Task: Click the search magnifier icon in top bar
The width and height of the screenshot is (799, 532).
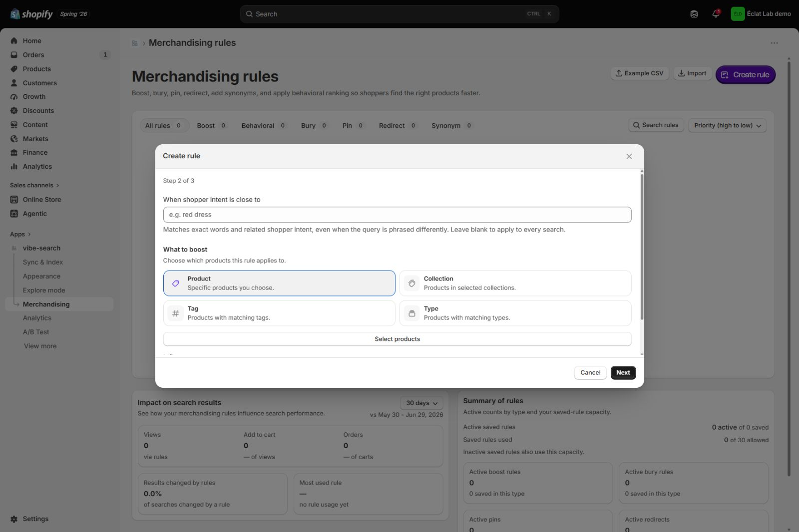Action: (249, 14)
